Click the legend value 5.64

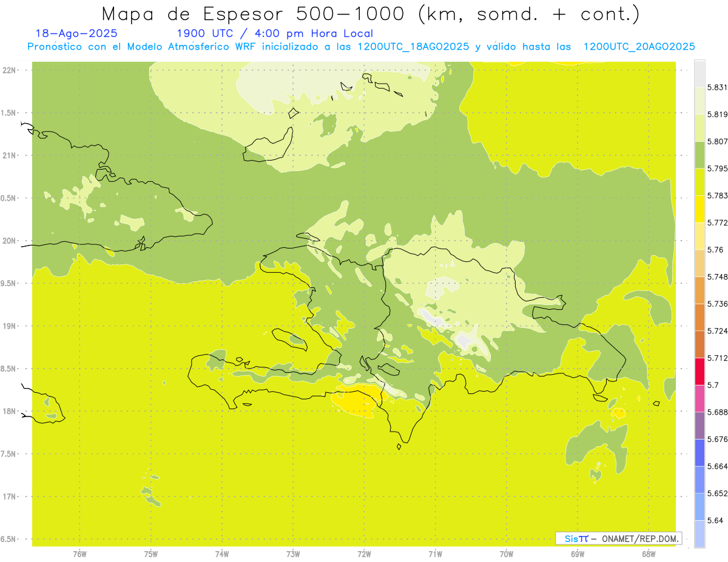(x=715, y=520)
